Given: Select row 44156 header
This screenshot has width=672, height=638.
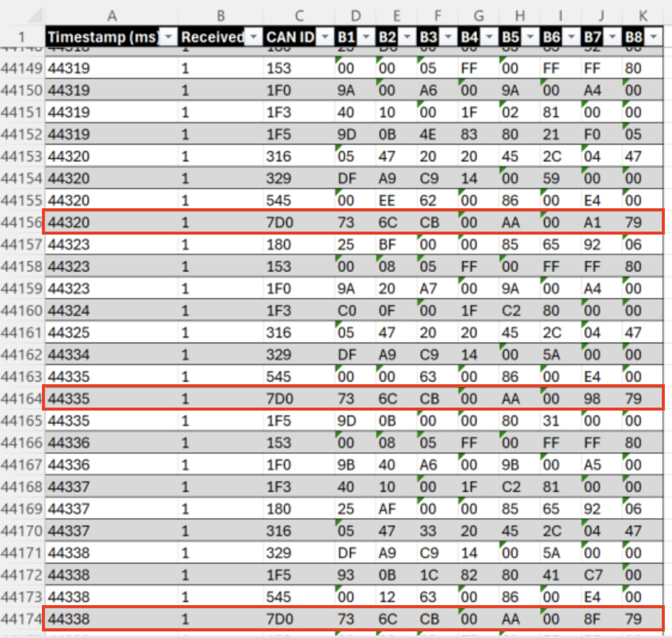Looking at the screenshot, I should [x=22, y=222].
